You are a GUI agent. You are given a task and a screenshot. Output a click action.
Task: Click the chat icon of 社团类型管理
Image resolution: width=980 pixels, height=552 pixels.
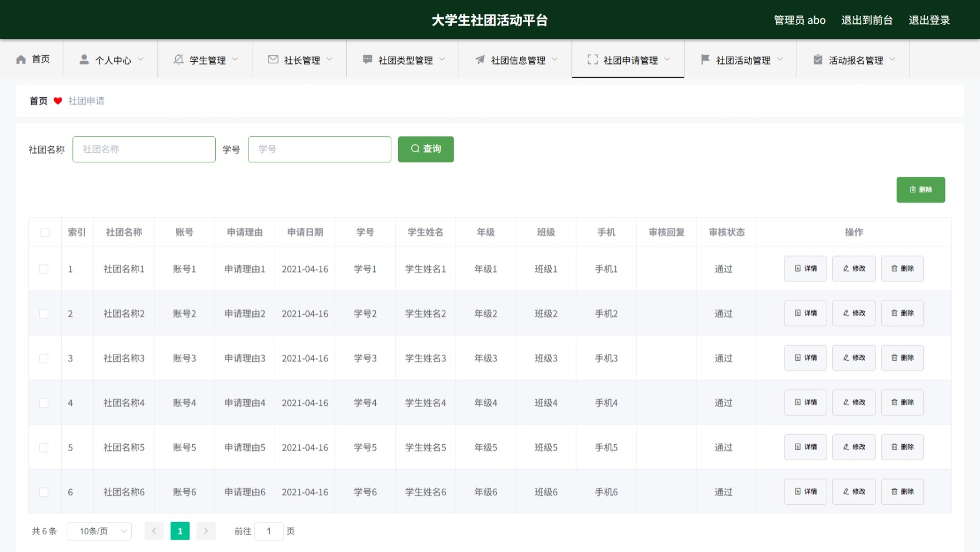click(x=367, y=59)
